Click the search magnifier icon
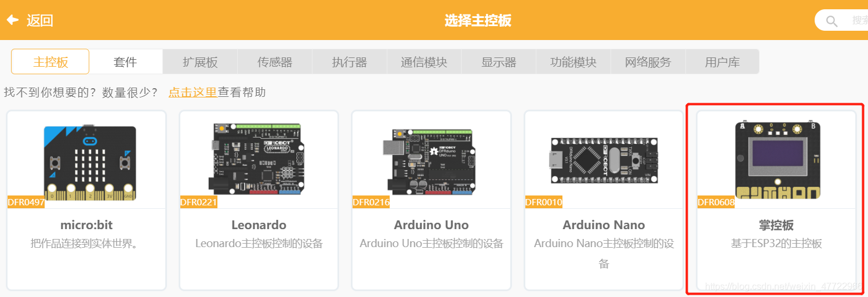This screenshot has height=297, width=868. point(832,21)
